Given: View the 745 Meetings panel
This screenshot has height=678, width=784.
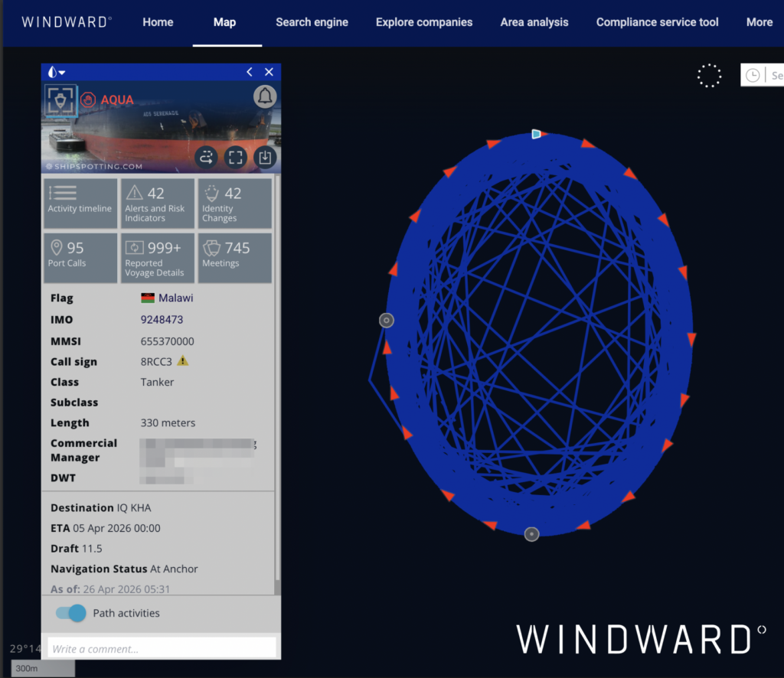Looking at the screenshot, I should click(x=234, y=258).
